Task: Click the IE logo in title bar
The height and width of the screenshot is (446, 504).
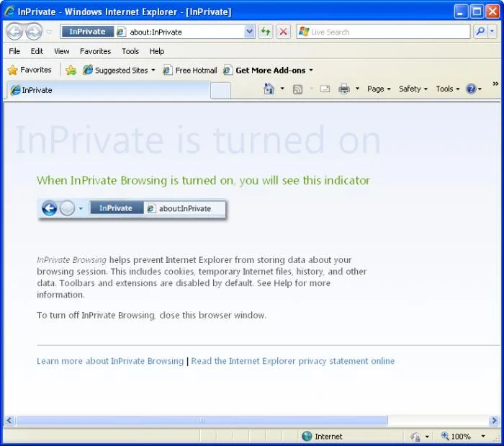Action: 9,12
